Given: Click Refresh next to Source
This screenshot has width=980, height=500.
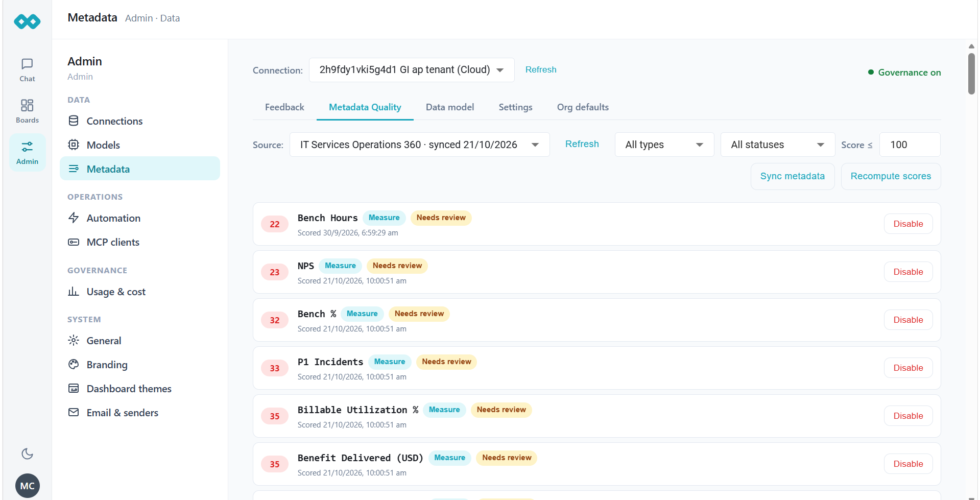Looking at the screenshot, I should pyautogui.click(x=582, y=144).
